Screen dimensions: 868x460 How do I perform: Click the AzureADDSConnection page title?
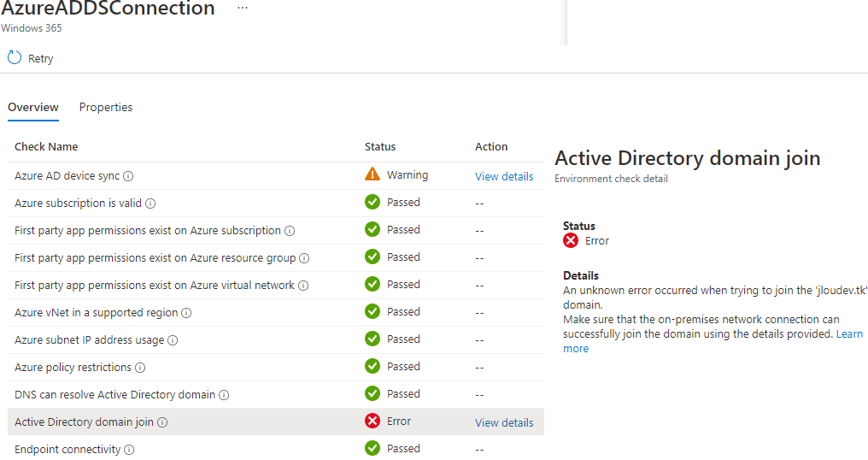(108, 9)
